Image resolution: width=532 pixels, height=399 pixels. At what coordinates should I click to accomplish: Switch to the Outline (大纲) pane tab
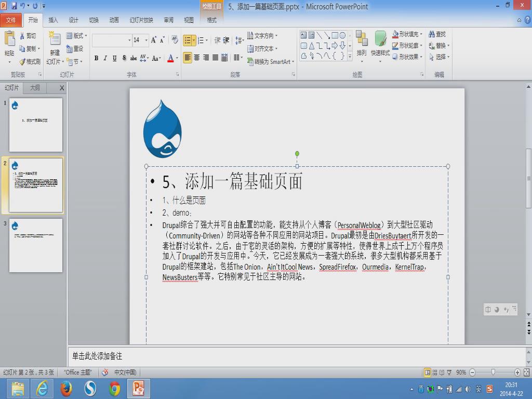tap(35, 87)
